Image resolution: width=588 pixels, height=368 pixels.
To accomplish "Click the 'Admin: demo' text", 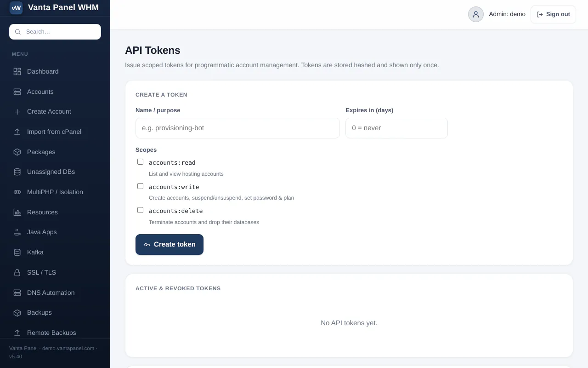I will point(507,14).
